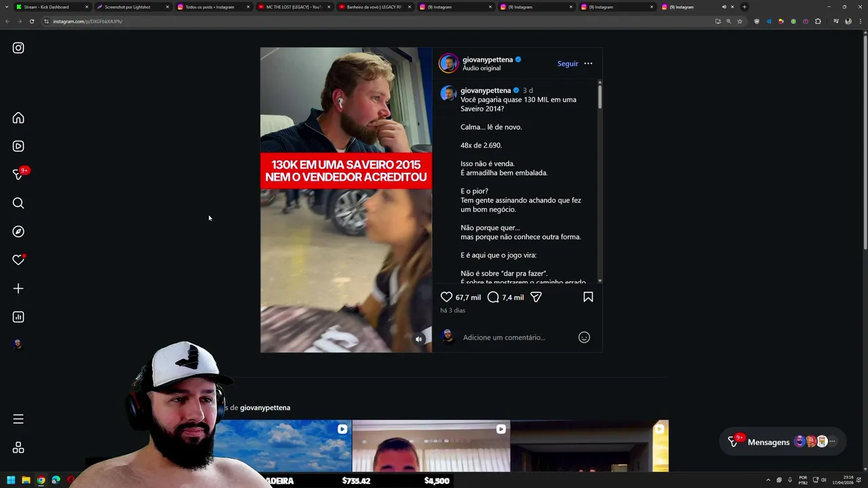
Task: Click the reel video of the post
Action: (346, 200)
